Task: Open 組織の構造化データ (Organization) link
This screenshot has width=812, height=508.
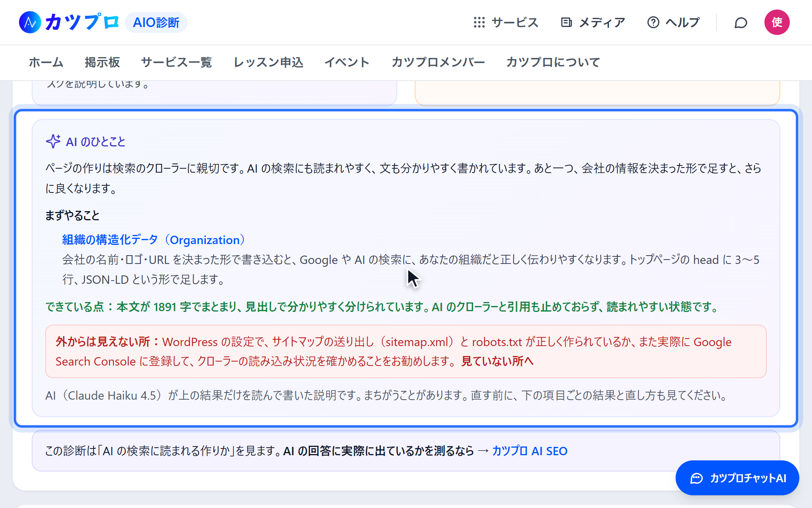Action: [x=154, y=240]
